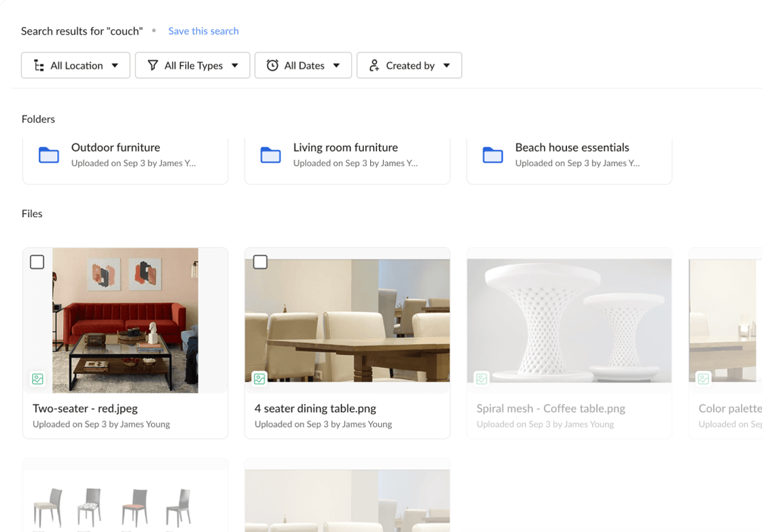Open the Spiral mesh coffee table thumbnail
Image resolution: width=762 pixels, height=532 pixels.
click(569, 319)
